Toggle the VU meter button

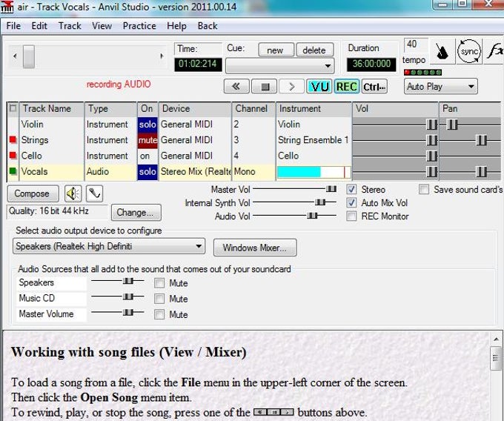pos(319,87)
